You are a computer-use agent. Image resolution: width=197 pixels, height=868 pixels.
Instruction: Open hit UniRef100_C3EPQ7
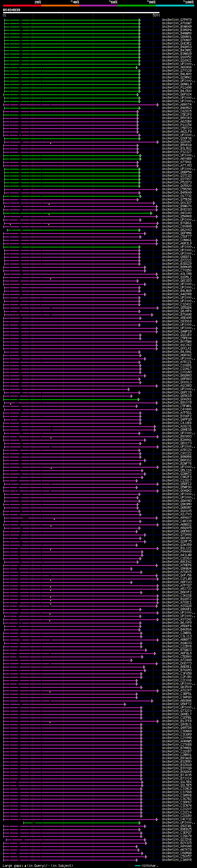(177, 833)
